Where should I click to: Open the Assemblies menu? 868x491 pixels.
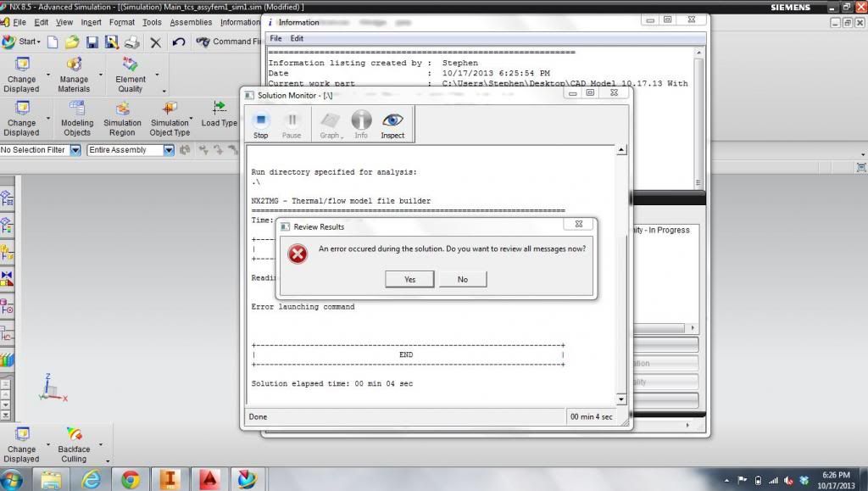tap(191, 22)
